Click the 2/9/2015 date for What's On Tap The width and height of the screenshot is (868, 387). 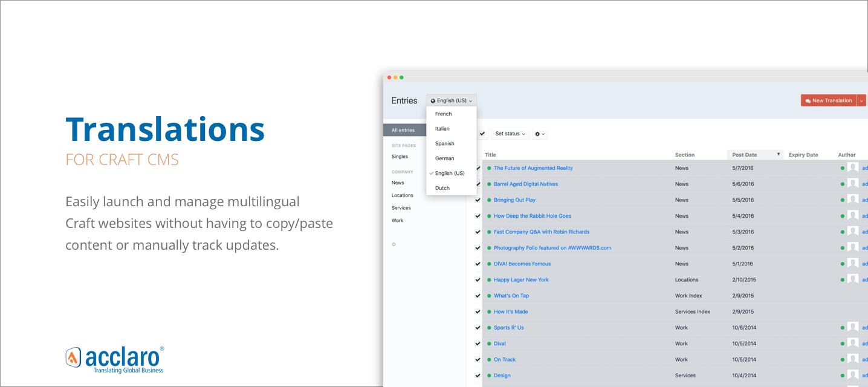742,296
